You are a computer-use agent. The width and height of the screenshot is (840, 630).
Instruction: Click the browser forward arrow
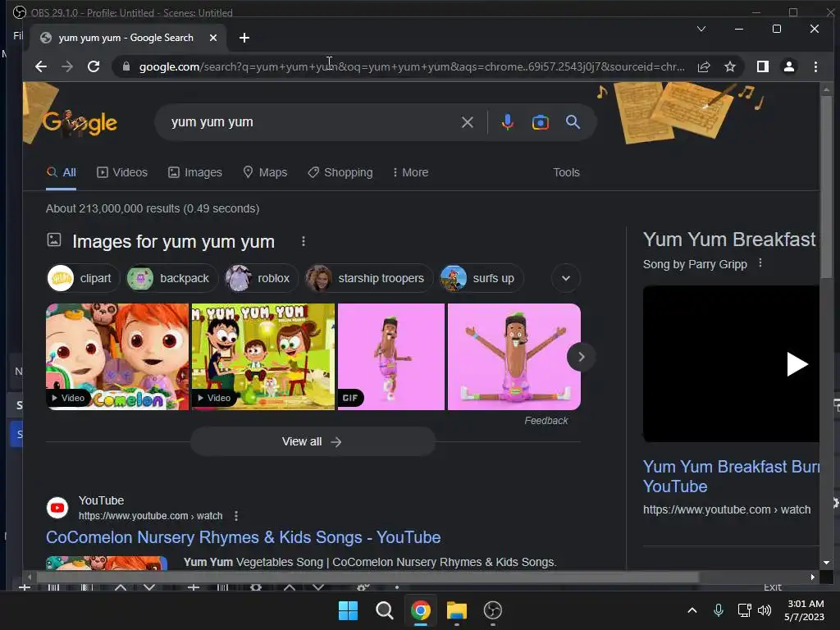(x=67, y=66)
